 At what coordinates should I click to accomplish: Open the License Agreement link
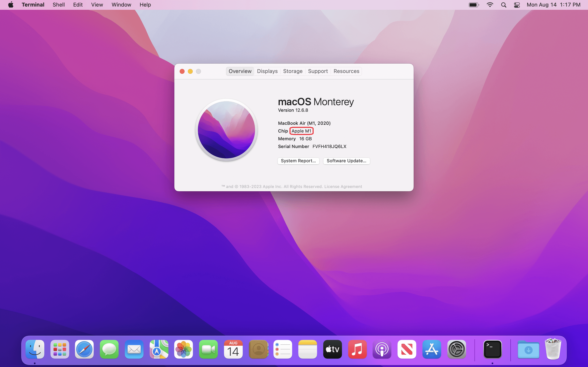tap(343, 186)
